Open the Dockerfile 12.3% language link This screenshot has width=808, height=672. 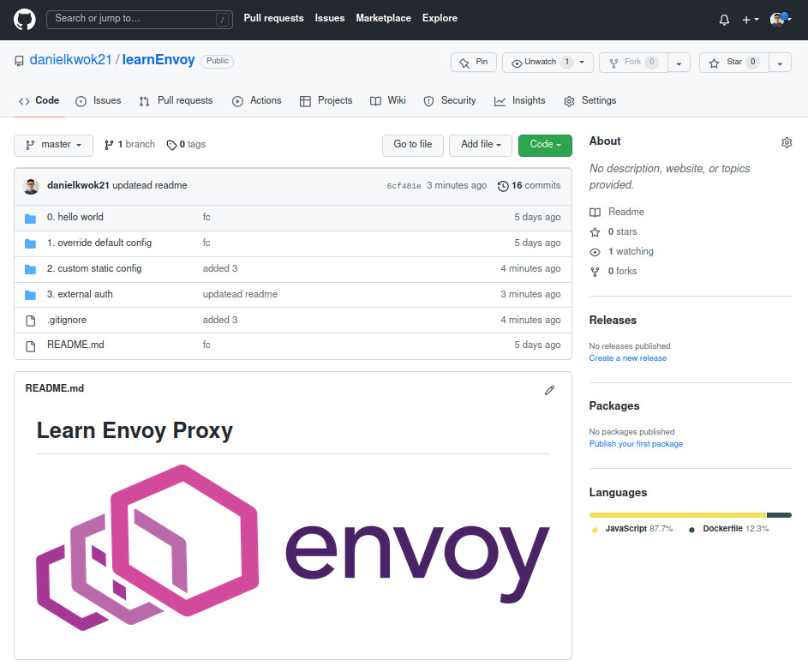[x=728, y=529]
